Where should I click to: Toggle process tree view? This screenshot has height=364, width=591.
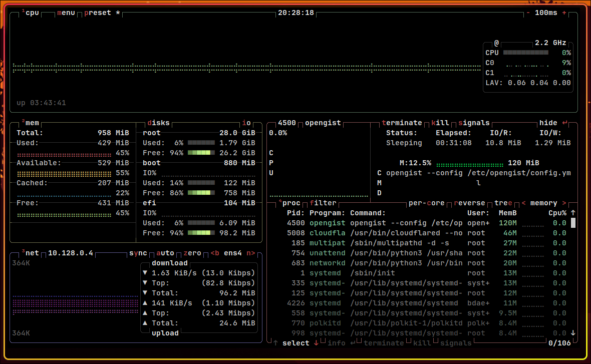pos(503,203)
